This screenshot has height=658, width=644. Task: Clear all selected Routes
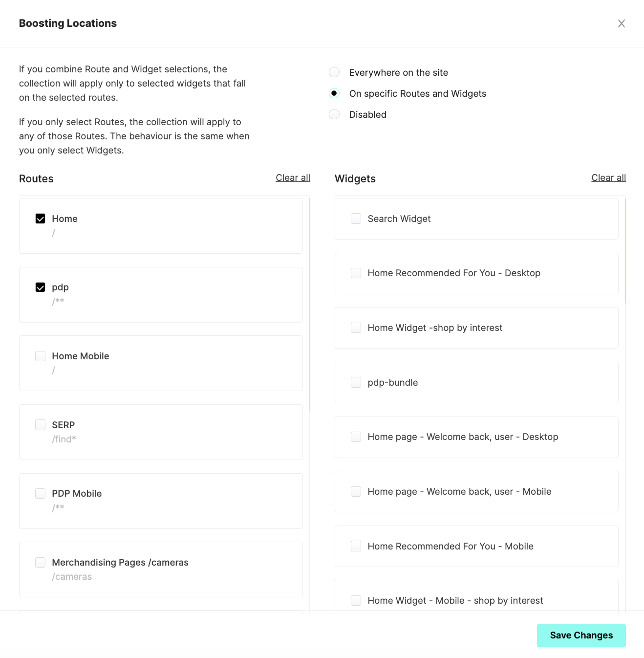(293, 178)
